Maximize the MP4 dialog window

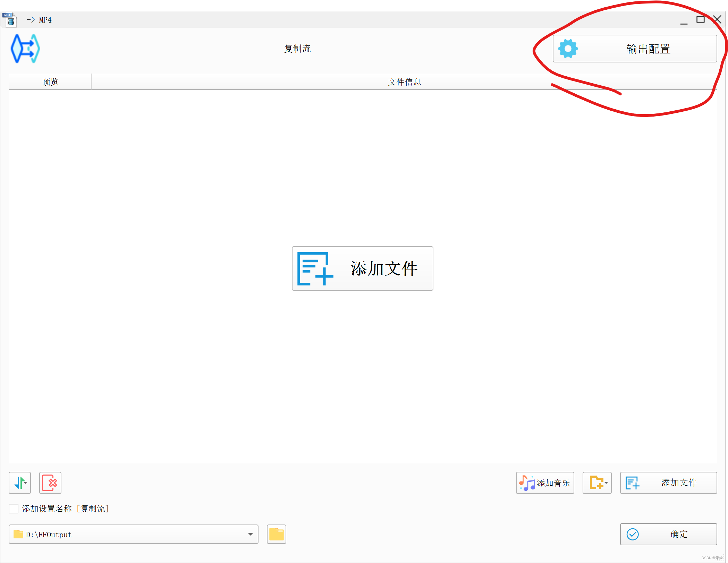tap(700, 20)
